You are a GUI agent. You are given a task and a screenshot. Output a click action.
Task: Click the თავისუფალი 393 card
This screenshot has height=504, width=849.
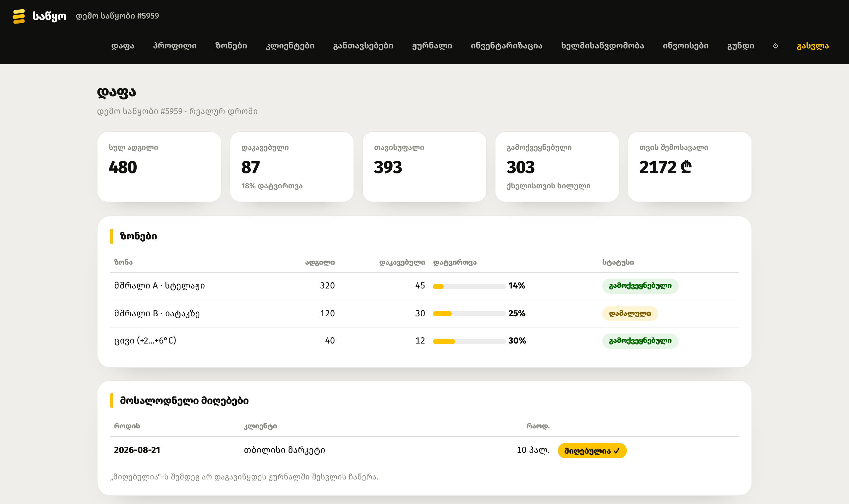[x=424, y=167]
